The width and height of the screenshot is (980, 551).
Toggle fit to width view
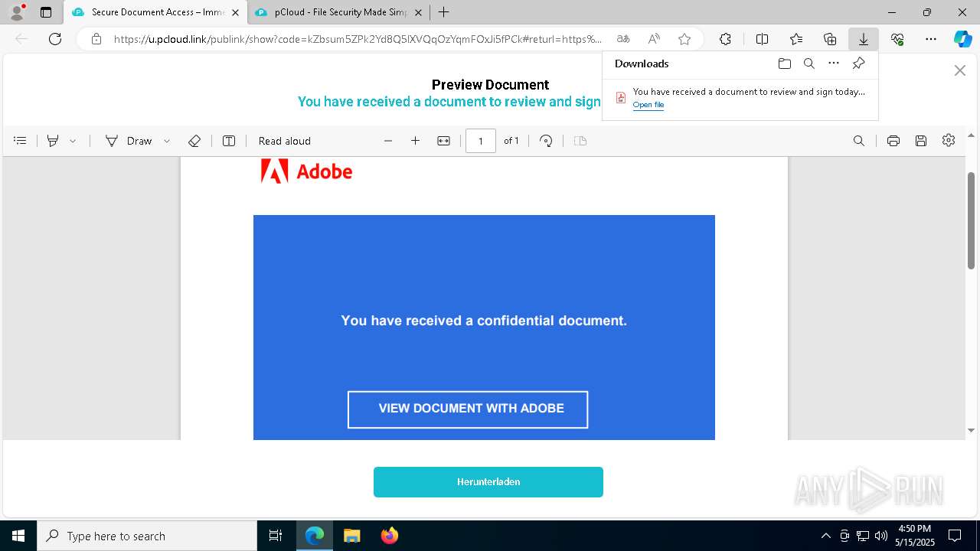point(443,141)
